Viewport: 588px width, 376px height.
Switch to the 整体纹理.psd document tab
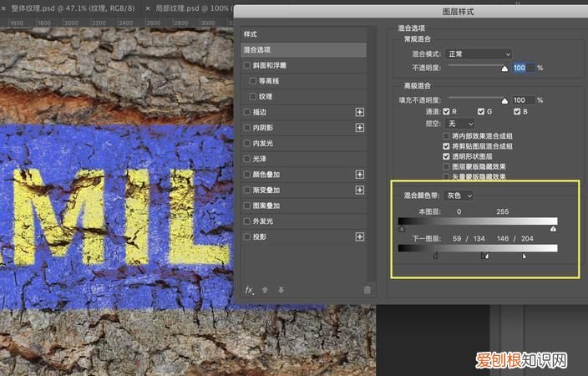73,8
